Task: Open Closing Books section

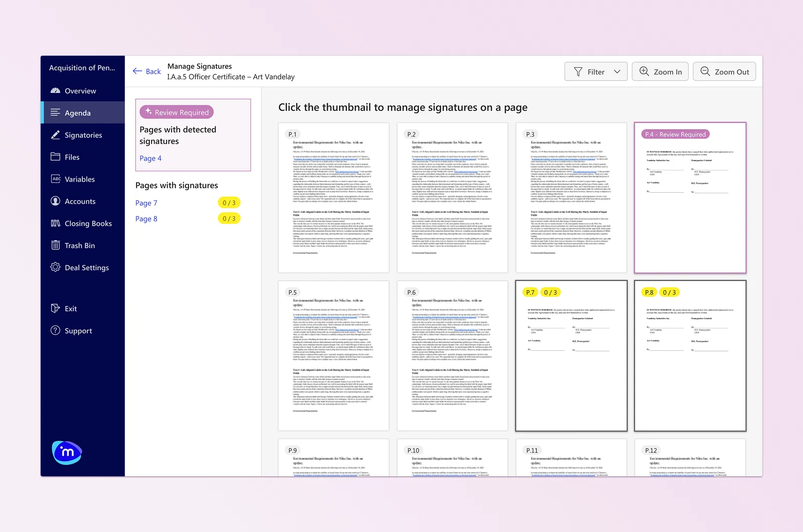Action: [83, 223]
